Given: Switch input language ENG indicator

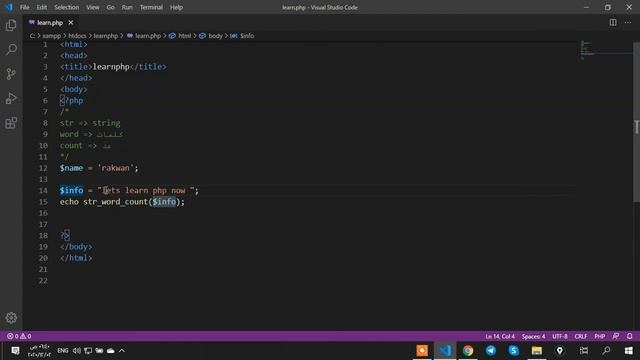Looking at the screenshot, I should 63,351.
